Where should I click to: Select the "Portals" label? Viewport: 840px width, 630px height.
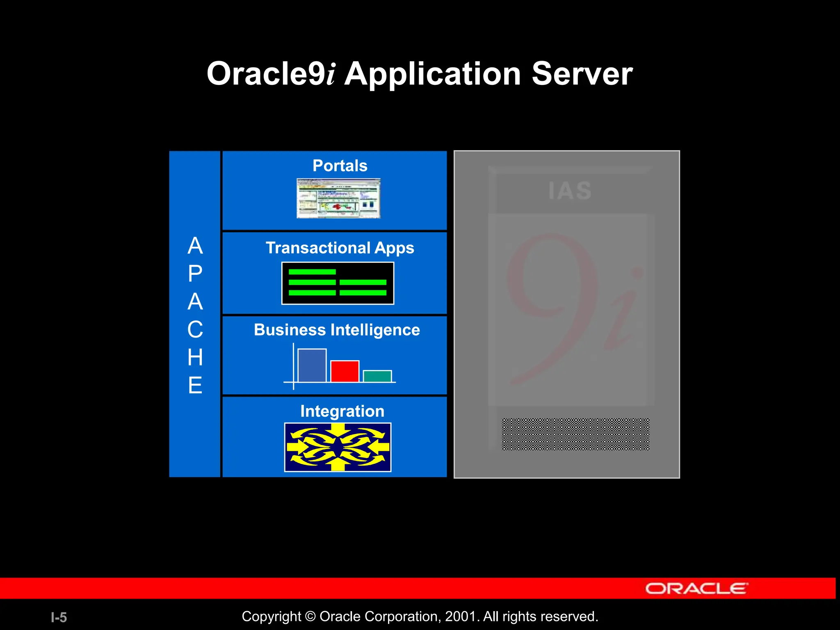pyautogui.click(x=340, y=166)
